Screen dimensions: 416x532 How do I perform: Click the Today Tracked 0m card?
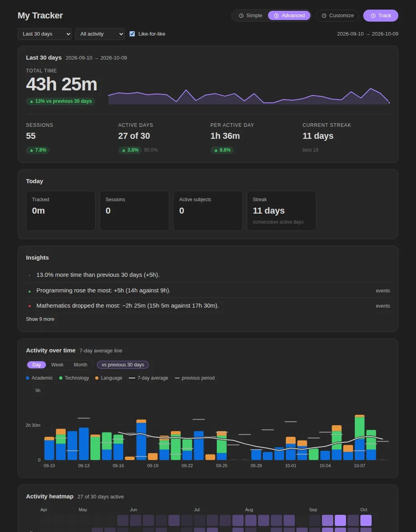tap(61, 211)
